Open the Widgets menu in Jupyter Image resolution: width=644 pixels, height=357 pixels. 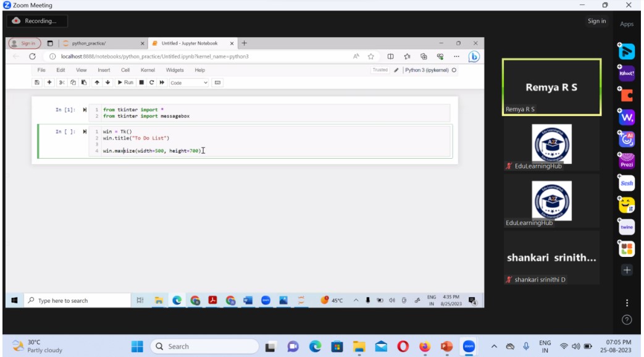pyautogui.click(x=175, y=70)
